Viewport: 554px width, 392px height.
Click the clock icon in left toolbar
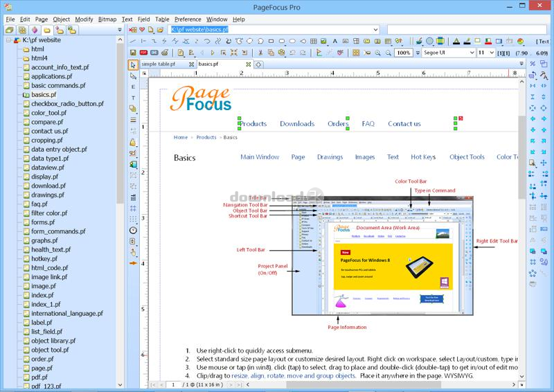(133, 231)
